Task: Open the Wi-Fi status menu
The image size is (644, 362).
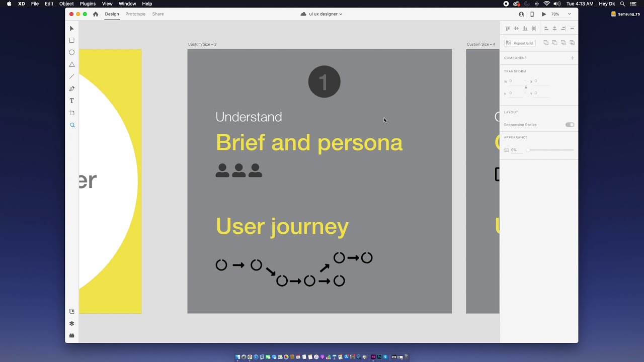Action: click(547, 4)
